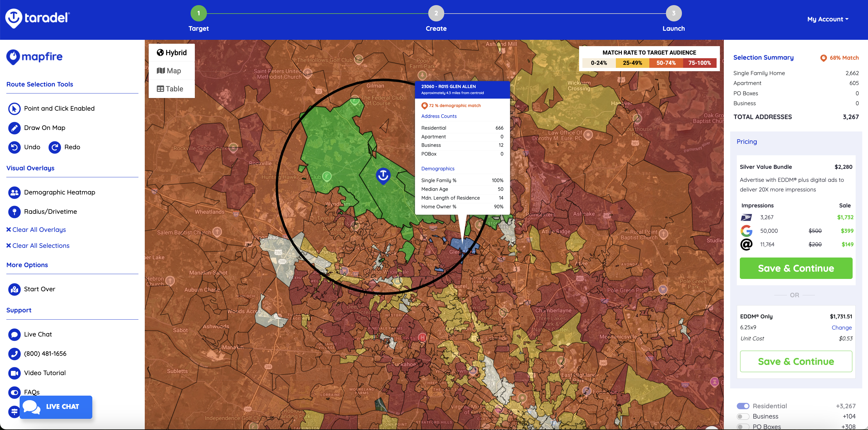
Task: Open the Radius/Drivetime overlay tool
Action: [14, 212]
